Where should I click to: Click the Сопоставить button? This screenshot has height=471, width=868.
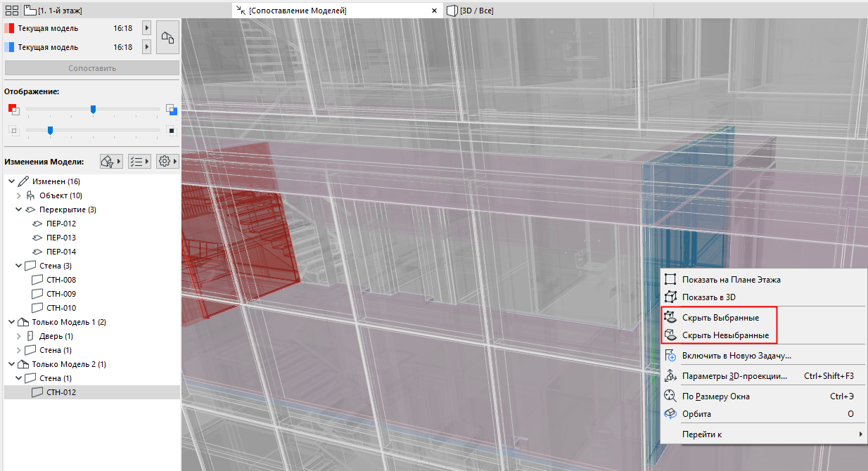pos(92,68)
